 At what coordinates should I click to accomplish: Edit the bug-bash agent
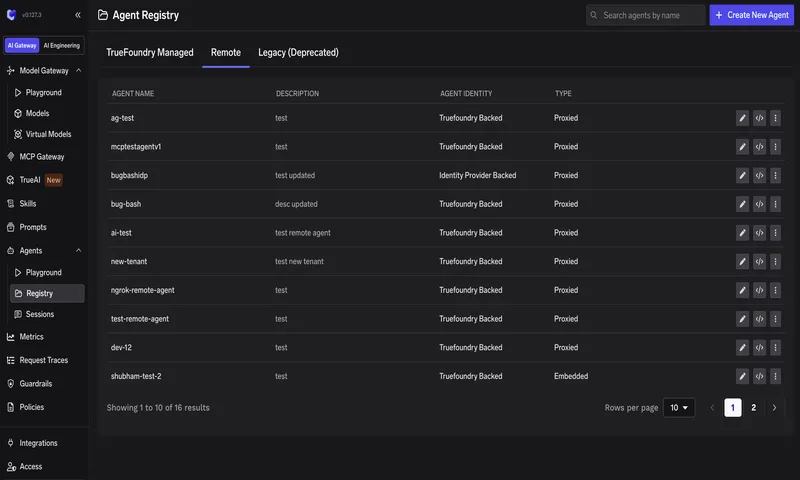click(742, 204)
